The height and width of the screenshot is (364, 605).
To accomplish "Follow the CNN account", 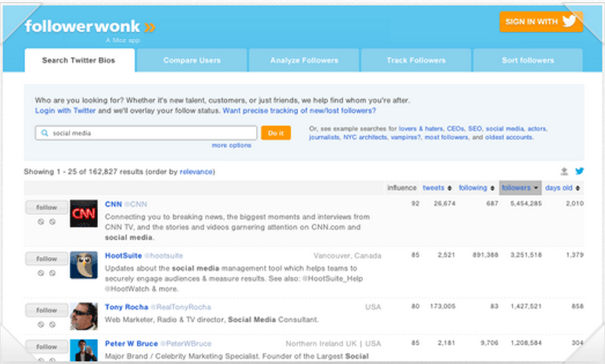I will [47, 207].
